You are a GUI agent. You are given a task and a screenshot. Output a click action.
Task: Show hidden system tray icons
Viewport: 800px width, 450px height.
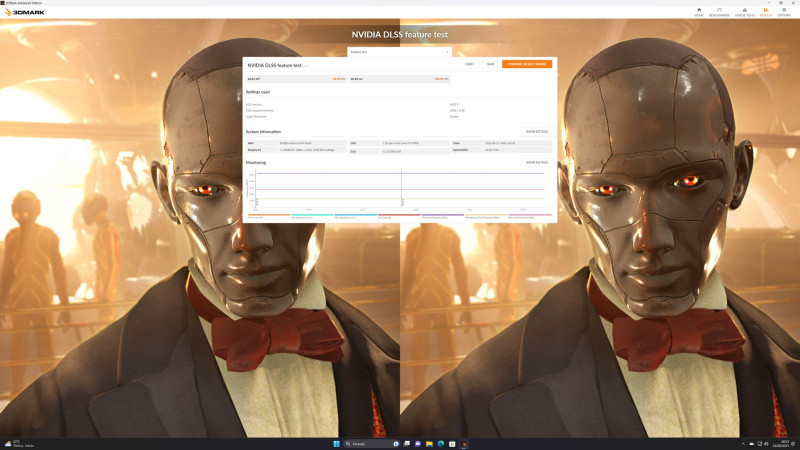pyautogui.click(x=743, y=444)
